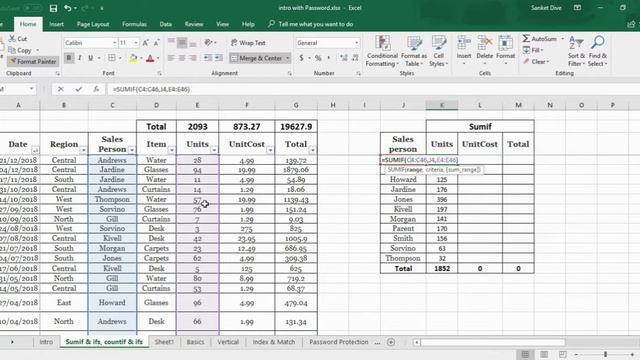
Task: Open Sort & Filter menu
Action: tap(576, 51)
